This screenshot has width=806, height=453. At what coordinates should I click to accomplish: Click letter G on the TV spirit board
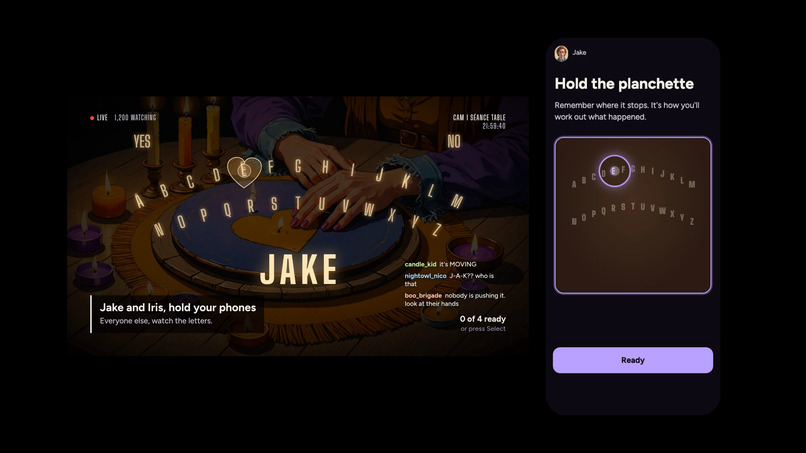[x=298, y=166]
